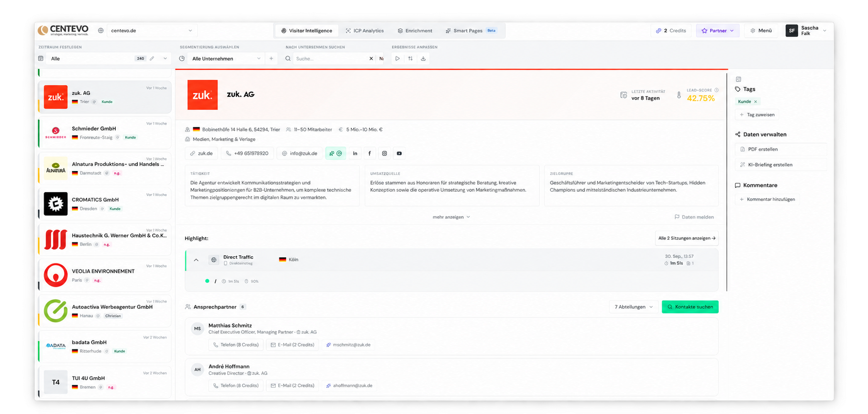Click the globe icon next to centevo.de

click(x=100, y=31)
